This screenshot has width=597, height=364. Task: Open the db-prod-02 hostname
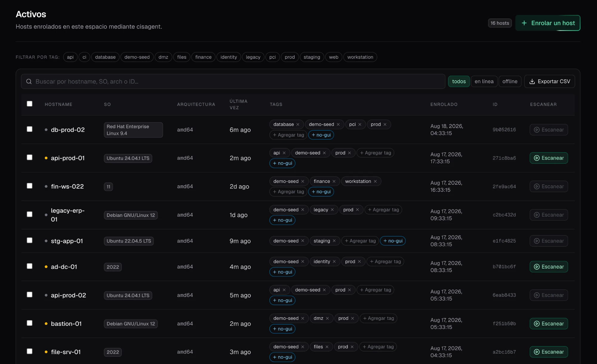68,130
